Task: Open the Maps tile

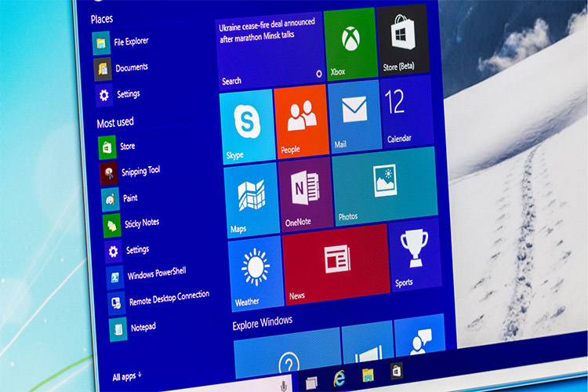Action: [x=252, y=201]
